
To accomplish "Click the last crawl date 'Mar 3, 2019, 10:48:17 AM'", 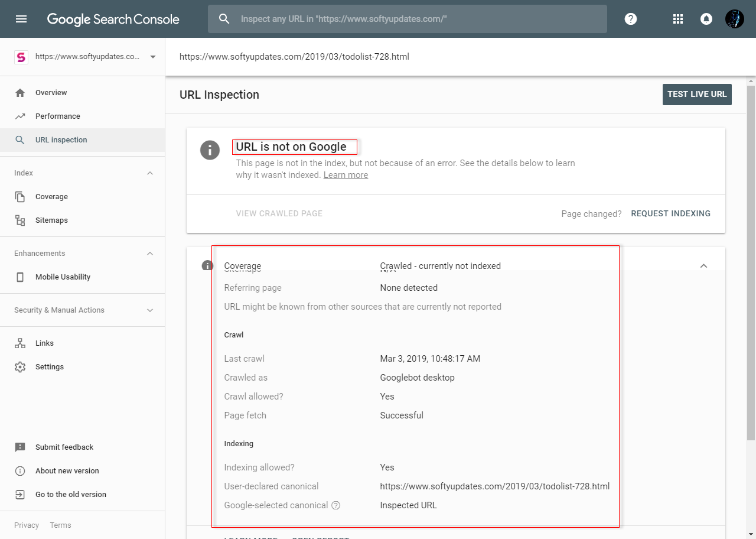I will tap(430, 359).
